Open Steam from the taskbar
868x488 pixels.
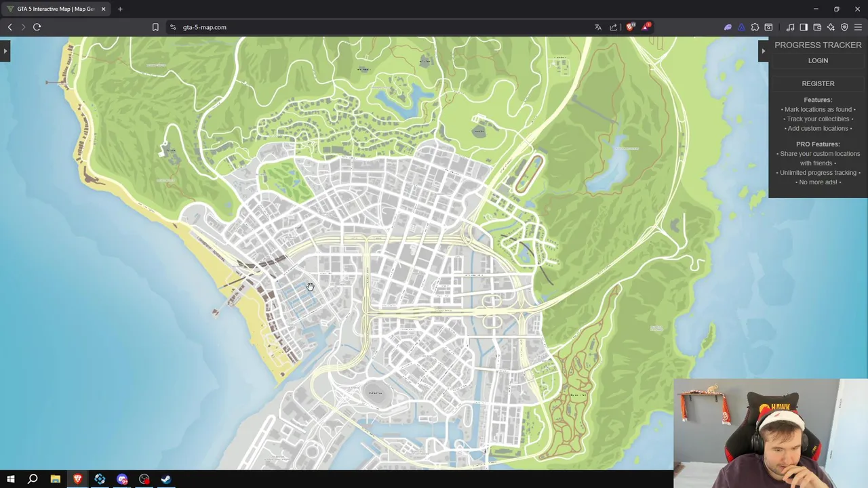(x=166, y=479)
